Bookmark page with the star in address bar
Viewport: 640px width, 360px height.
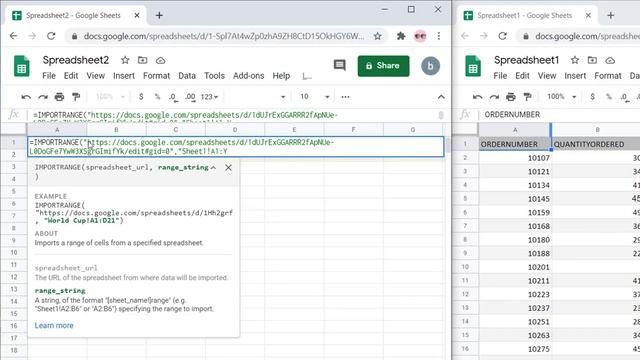pyautogui.click(x=378, y=36)
